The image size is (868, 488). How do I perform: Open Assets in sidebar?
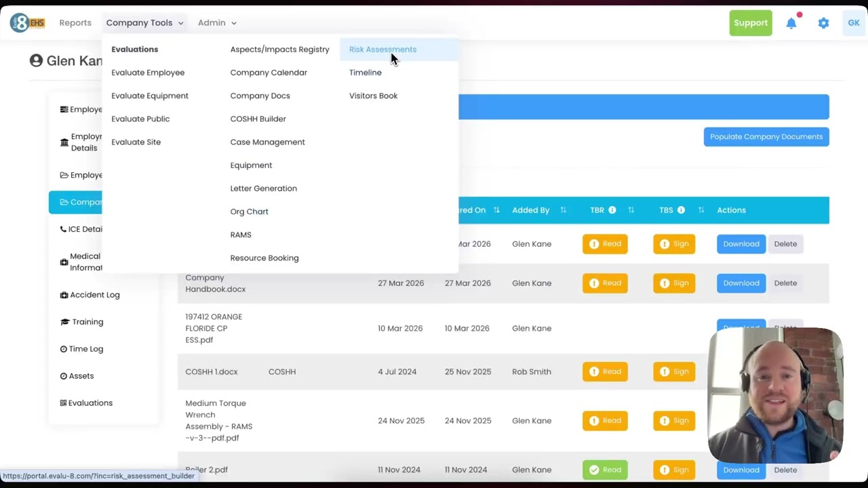77,376
